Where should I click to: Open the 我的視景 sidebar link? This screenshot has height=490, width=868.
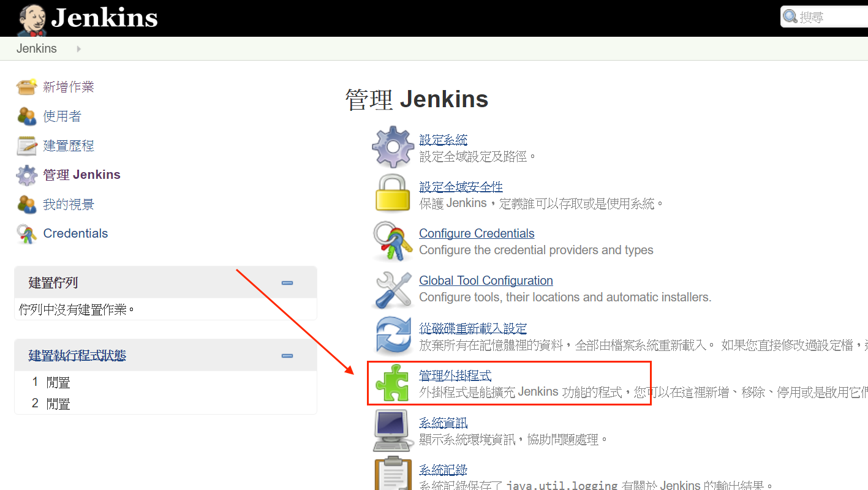69,205
